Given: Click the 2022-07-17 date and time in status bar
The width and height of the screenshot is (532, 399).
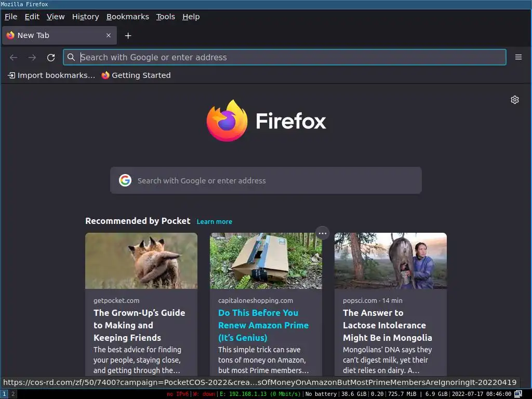Looking at the screenshot, I should click(482, 394).
